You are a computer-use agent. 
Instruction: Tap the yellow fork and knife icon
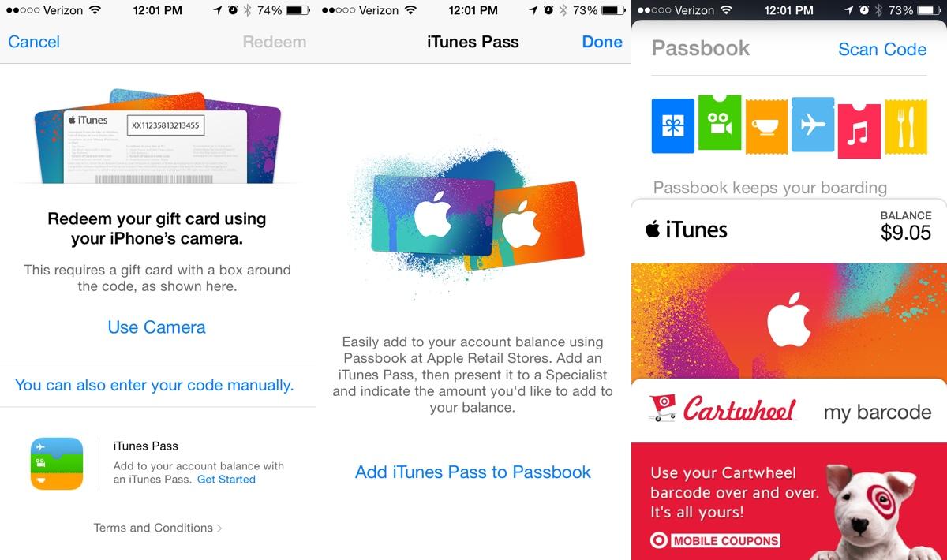(906, 126)
